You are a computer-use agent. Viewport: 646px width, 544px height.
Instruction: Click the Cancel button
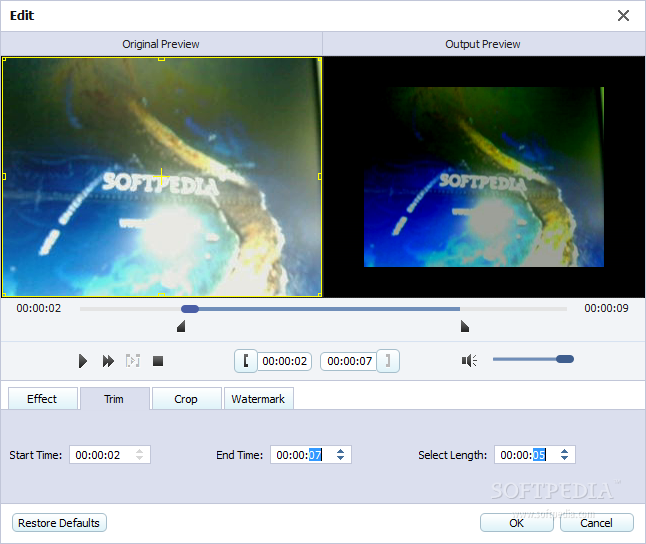[x=597, y=523]
